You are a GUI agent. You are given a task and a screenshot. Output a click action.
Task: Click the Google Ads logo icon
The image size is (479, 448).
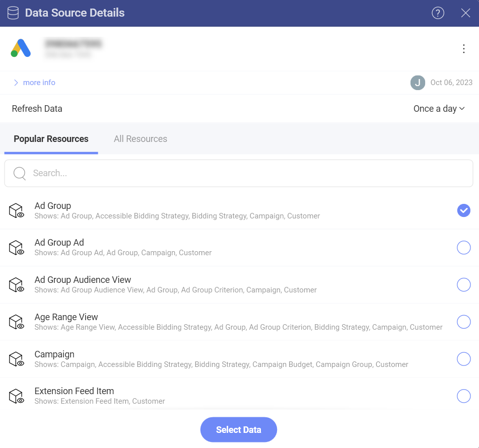pyautogui.click(x=21, y=48)
